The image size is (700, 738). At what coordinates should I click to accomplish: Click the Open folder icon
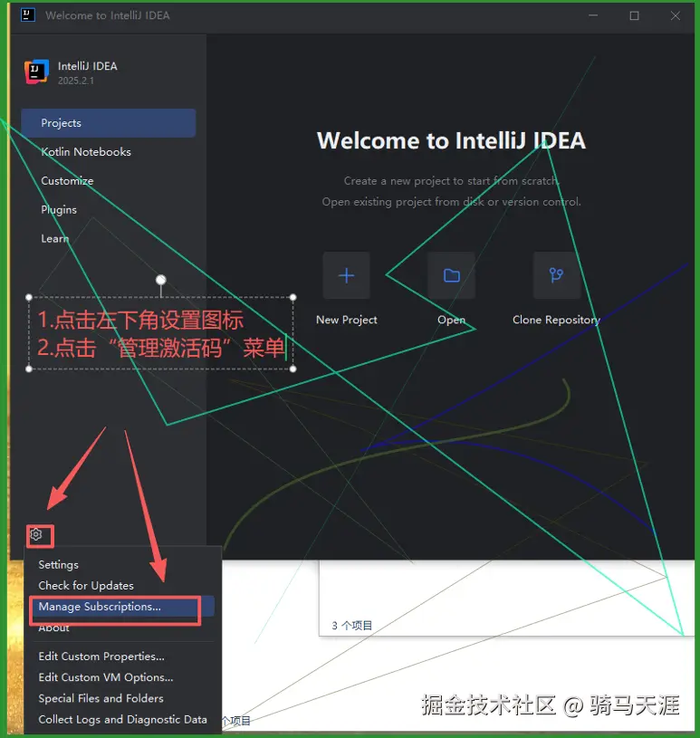[x=452, y=275]
